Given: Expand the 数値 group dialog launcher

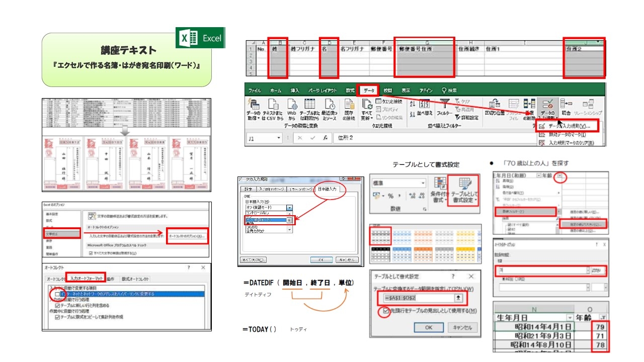Looking at the screenshot, I should click(424, 209).
